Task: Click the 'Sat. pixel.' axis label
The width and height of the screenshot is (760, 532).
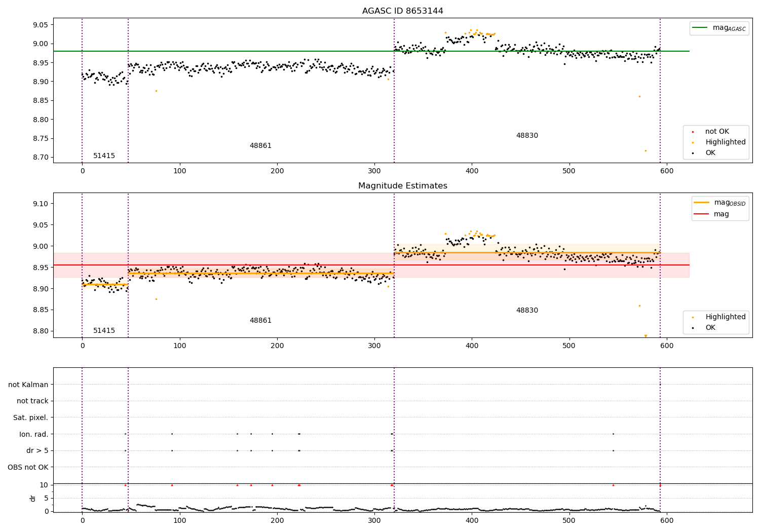Action: coord(31,418)
